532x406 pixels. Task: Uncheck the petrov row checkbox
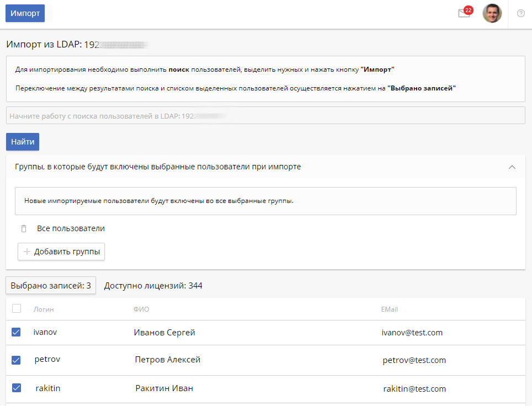coord(16,360)
